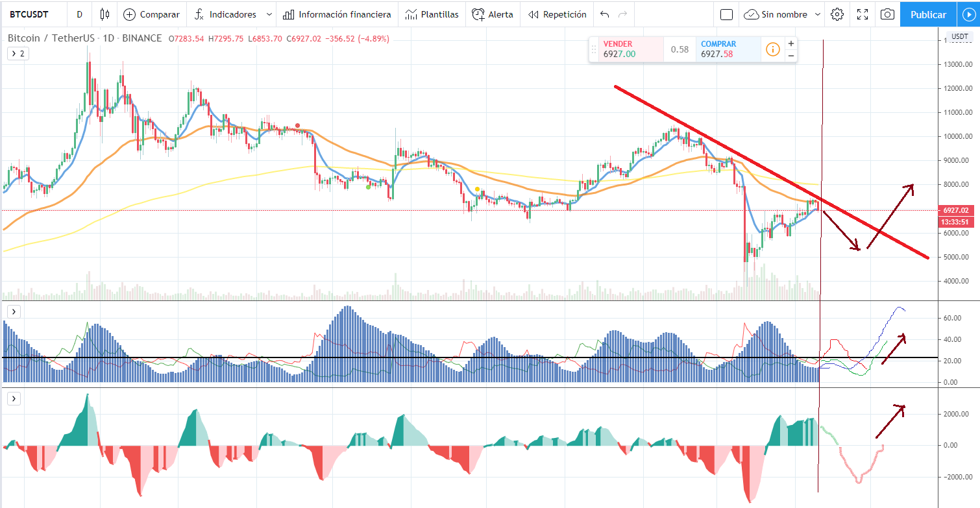Decrease order quantity with the minus button

[x=790, y=56]
